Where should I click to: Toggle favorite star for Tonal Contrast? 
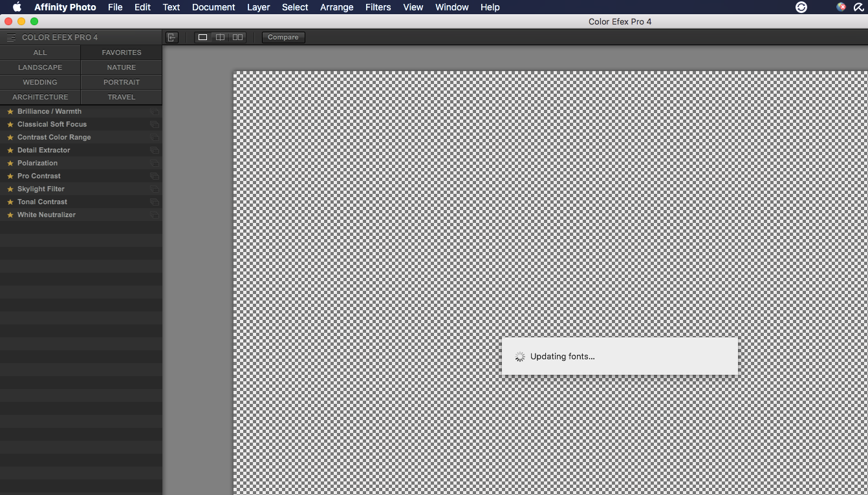(10, 202)
